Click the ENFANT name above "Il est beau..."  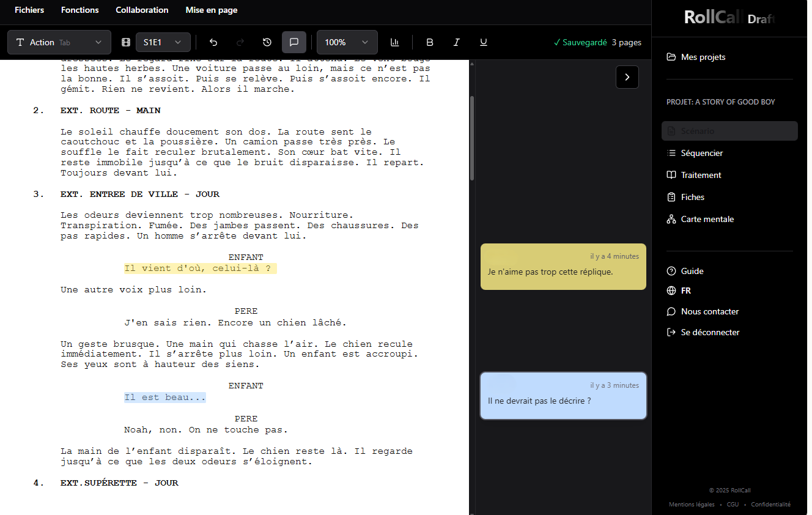coord(246,386)
